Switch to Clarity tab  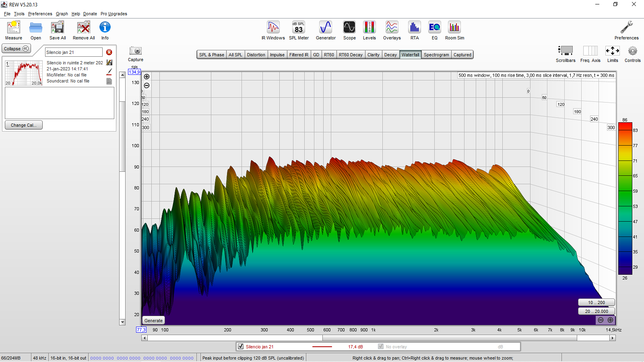pos(374,55)
